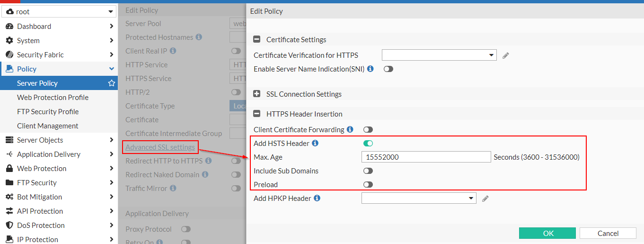Select Server Policy in the sidebar
644x244 pixels.
pyautogui.click(x=59, y=83)
